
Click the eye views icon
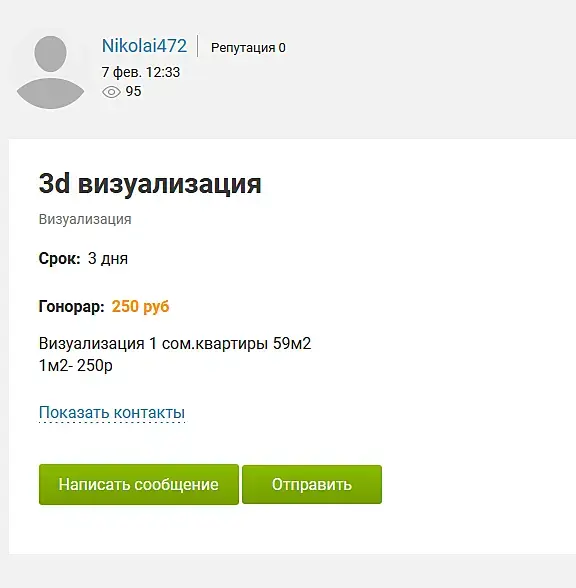111,92
